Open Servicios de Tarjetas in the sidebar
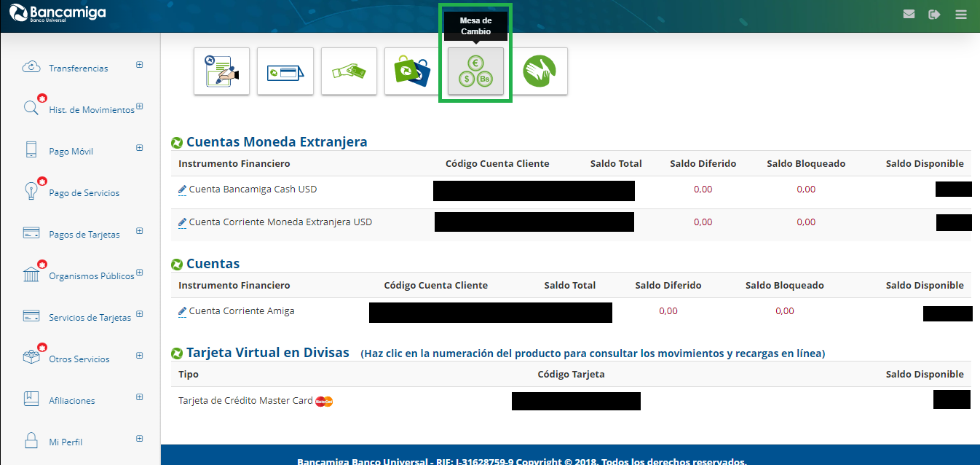Viewport: 980px width, 465px height. (90, 317)
